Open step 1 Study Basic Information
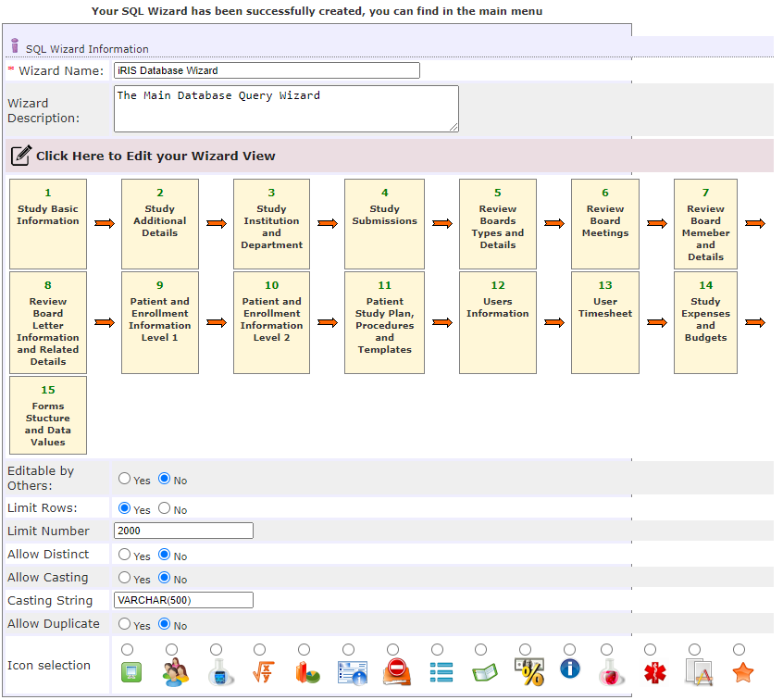 (x=48, y=224)
